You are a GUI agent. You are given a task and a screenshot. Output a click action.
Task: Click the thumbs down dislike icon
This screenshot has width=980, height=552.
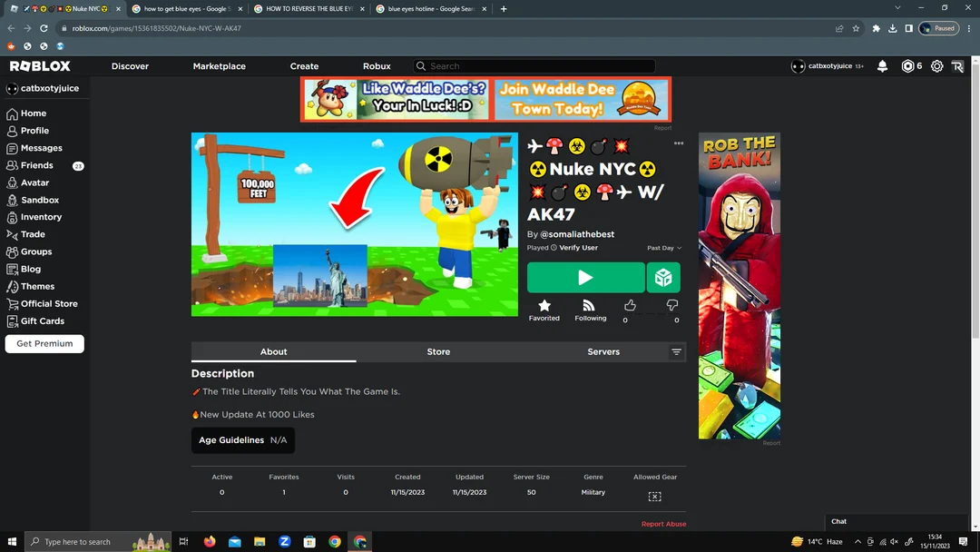click(x=672, y=306)
